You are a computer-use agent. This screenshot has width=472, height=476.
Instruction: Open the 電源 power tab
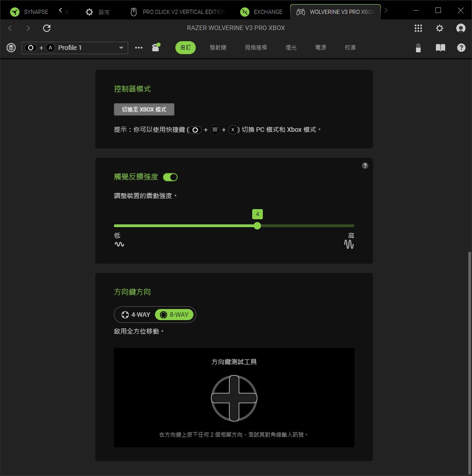click(x=321, y=48)
